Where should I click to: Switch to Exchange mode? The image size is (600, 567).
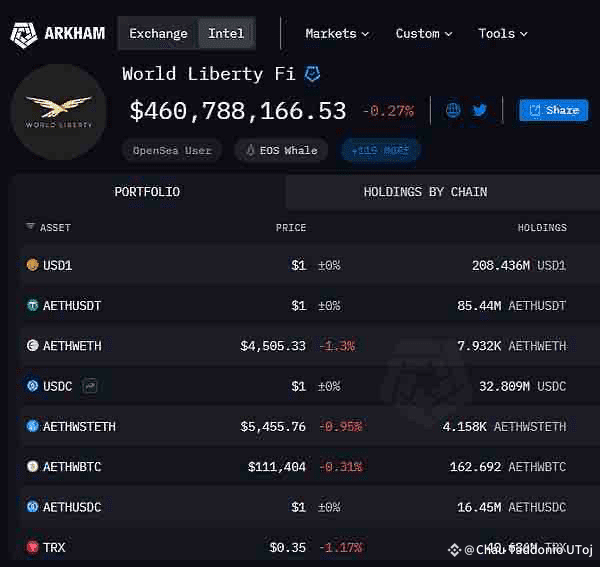[158, 34]
